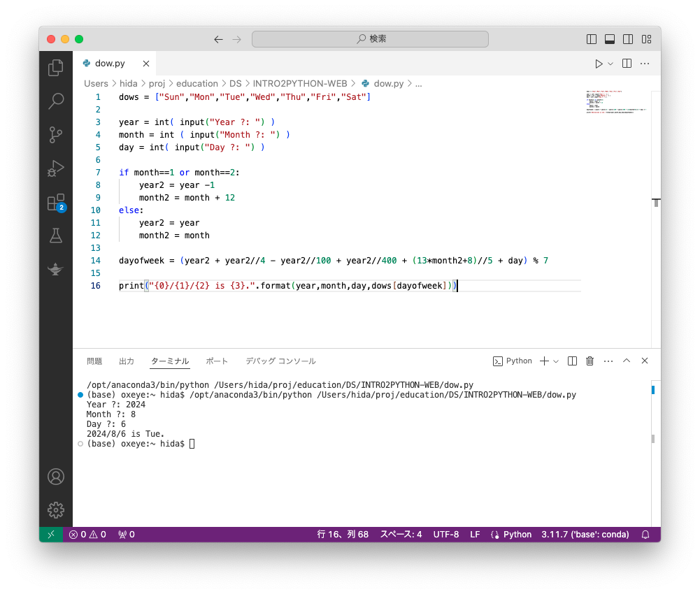Click the Python interpreter 3.11.7 status item
This screenshot has width=700, height=594.
pos(585,535)
